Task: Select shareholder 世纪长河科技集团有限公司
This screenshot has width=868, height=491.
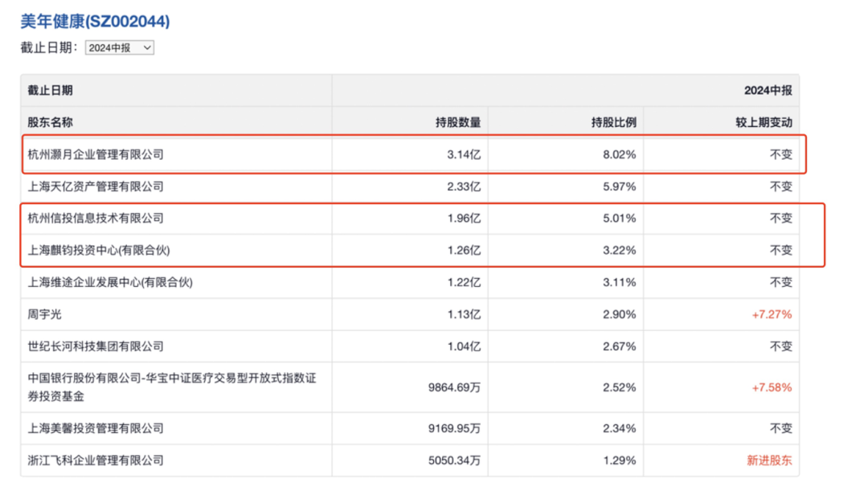Action: click(x=96, y=346)
